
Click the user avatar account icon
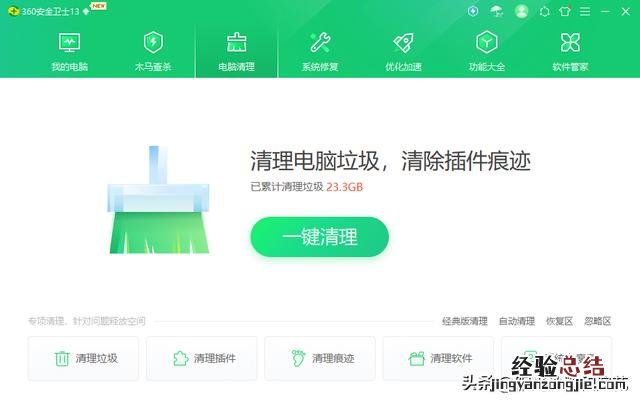pyautogui.click(x=521, y=11)
